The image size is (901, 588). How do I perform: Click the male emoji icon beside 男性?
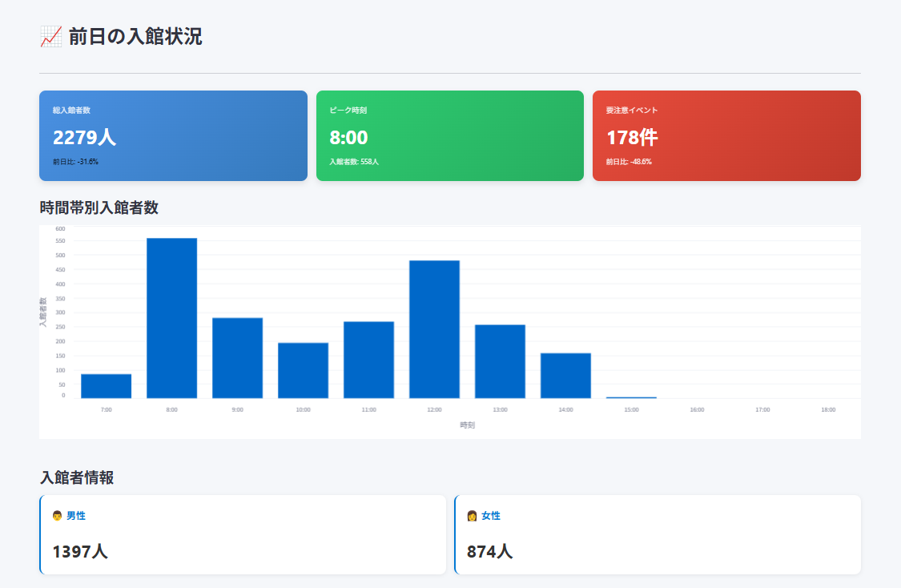57,516
